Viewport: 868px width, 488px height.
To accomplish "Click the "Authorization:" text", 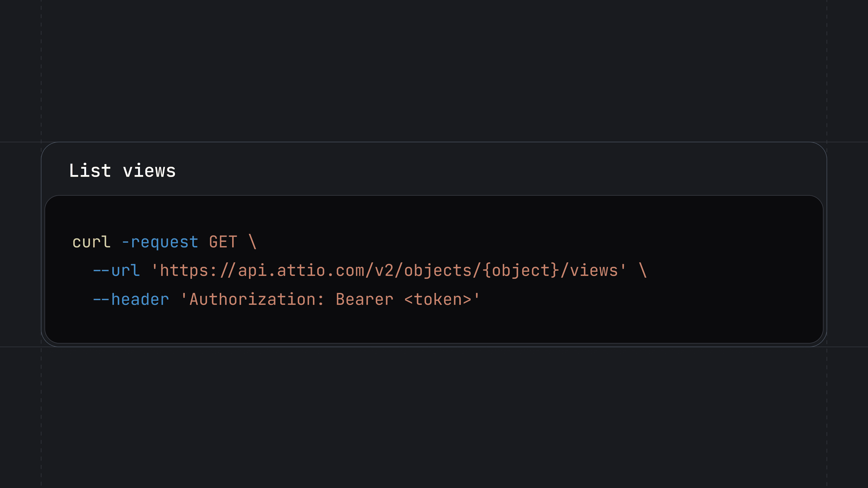I will coord(256,300).
